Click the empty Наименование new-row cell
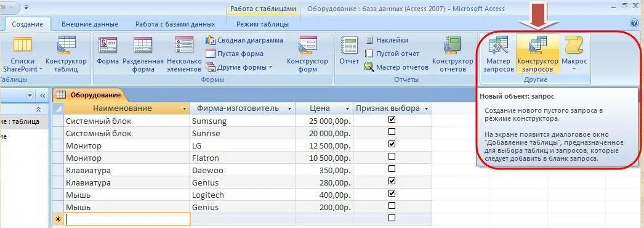 (127, 219)
